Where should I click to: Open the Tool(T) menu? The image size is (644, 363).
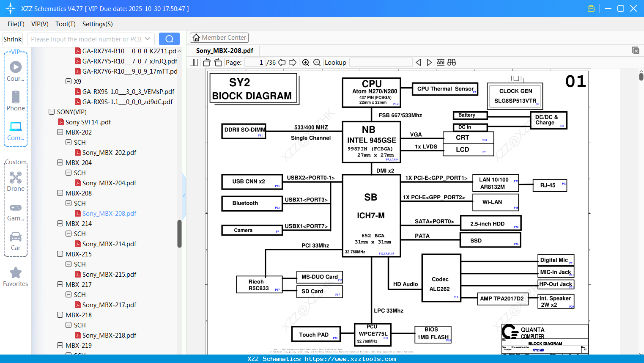pos(66,24)
